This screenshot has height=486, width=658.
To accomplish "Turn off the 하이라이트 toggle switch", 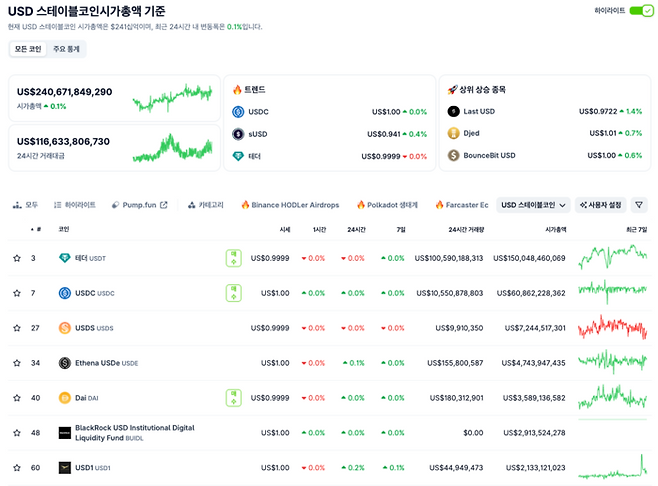I will tap(641, 11).
